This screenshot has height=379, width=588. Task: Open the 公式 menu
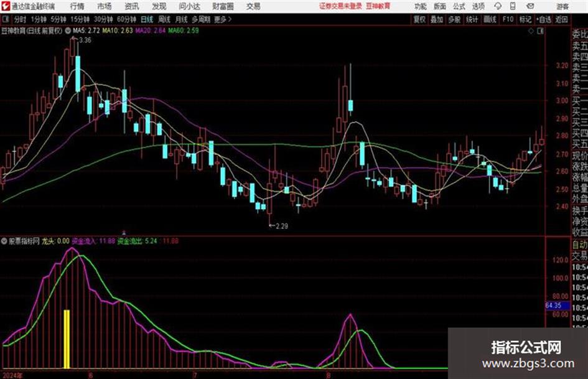point(459,6)
